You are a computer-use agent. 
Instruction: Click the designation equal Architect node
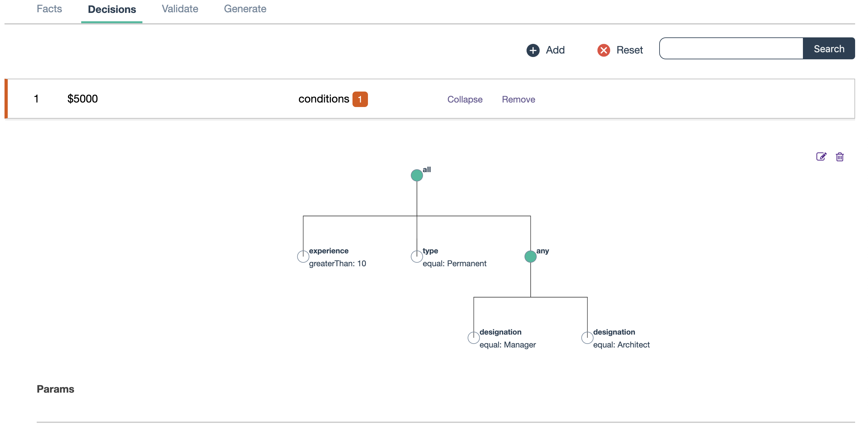click(x=588, y=337)
